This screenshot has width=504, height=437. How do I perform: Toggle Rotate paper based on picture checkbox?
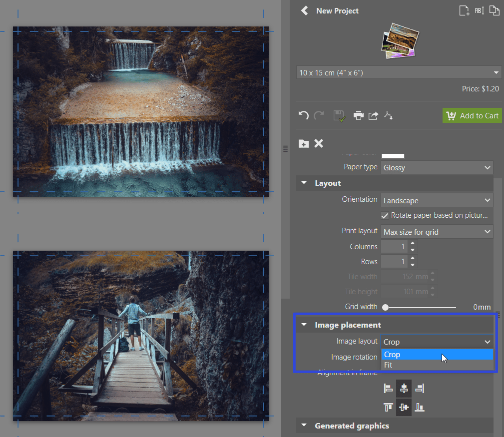pyautogui.click(x=385, y=216)
